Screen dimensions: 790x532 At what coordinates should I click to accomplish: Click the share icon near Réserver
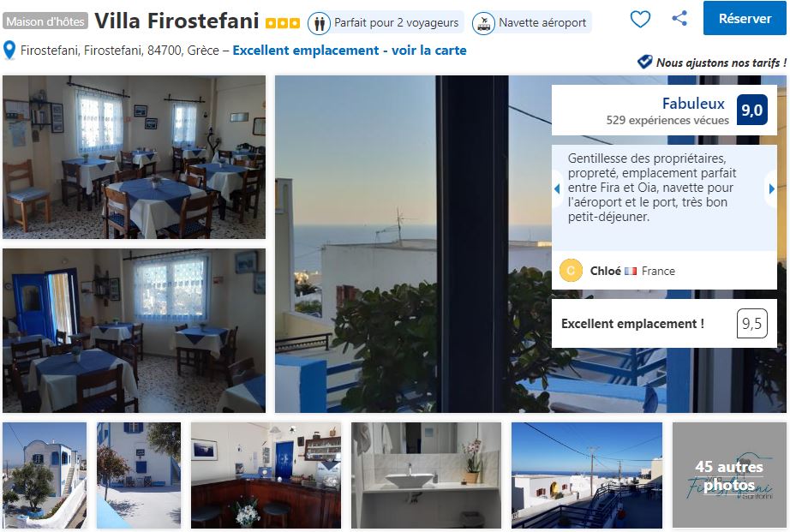click(679, 18)
